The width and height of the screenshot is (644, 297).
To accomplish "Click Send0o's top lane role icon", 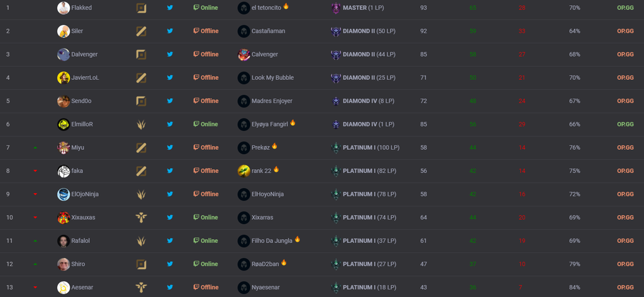I will (142, 101).
